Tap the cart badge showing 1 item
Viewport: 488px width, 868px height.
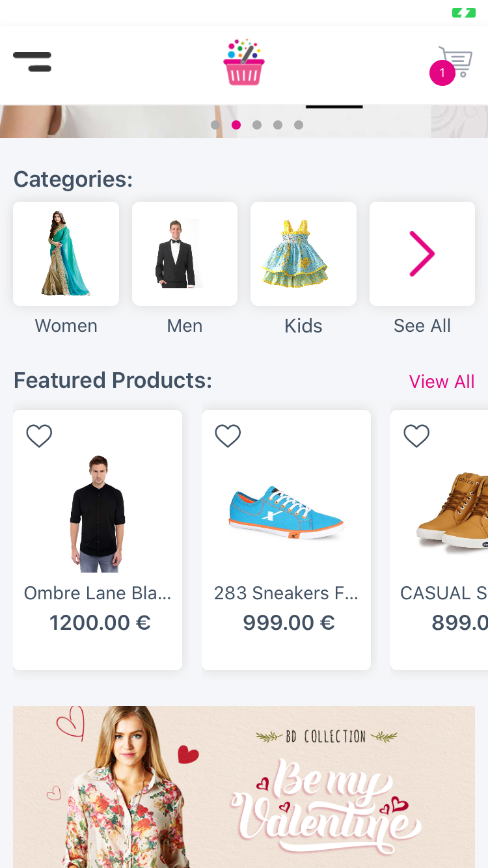(442, 73)
